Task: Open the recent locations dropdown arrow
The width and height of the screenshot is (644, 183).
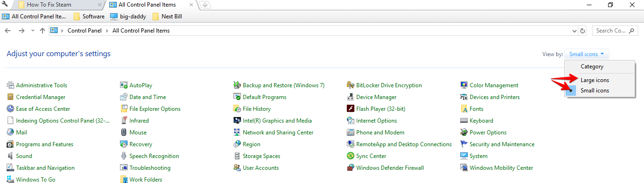Action: [x=33, y=31]
